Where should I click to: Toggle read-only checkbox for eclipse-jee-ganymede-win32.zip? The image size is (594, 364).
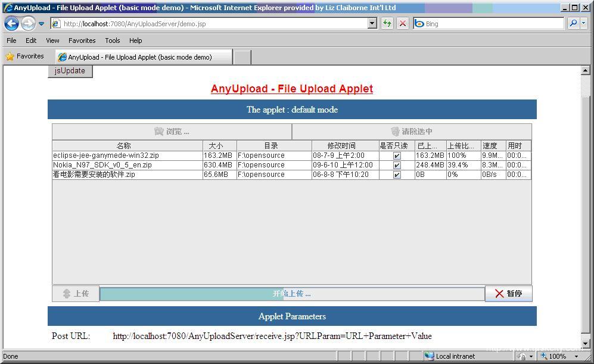point(397,155)
